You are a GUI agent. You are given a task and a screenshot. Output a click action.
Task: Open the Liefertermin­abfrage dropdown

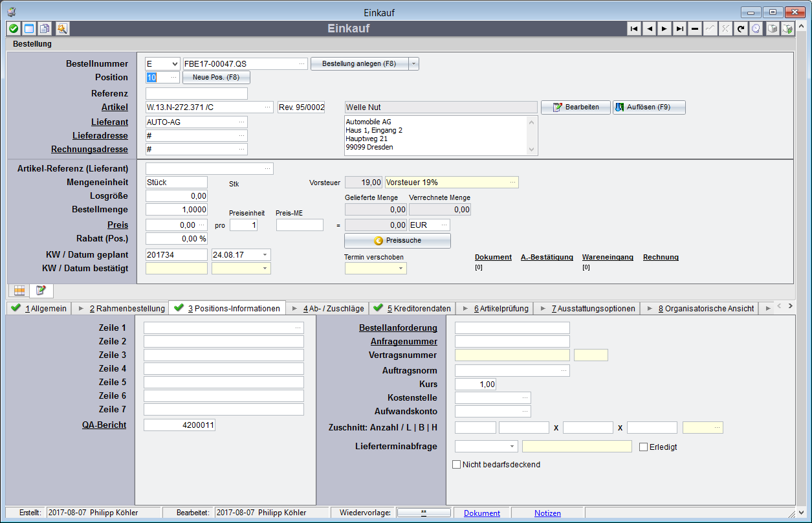512,446
